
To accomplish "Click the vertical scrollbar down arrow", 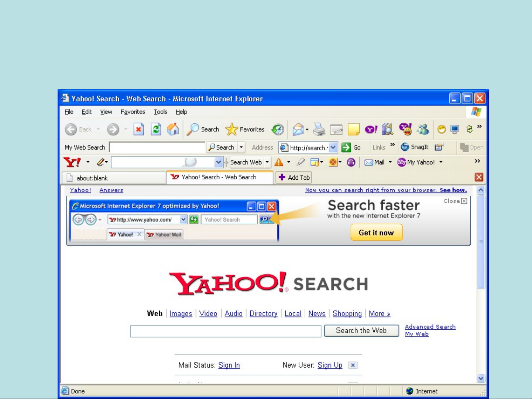I will coord(481,378).
